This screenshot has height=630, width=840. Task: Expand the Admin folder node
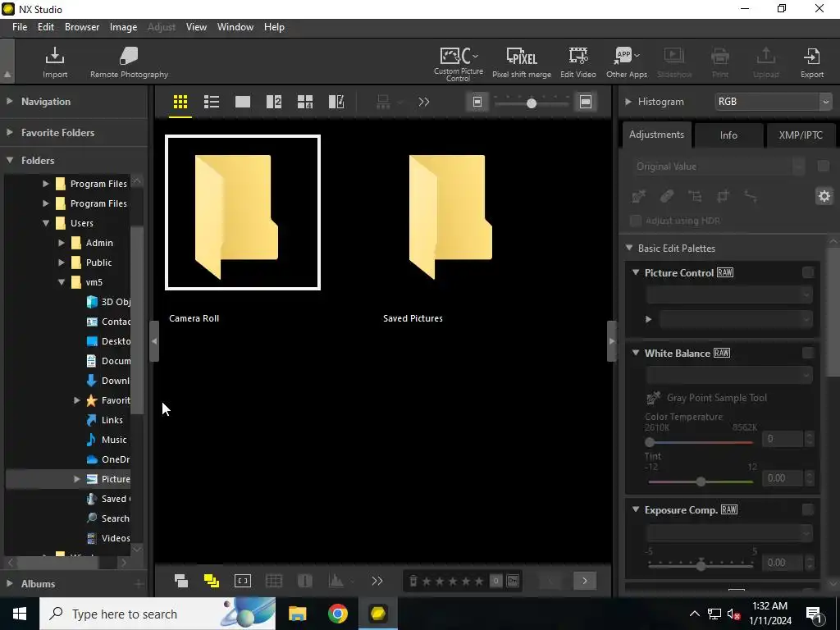point(62,243)
